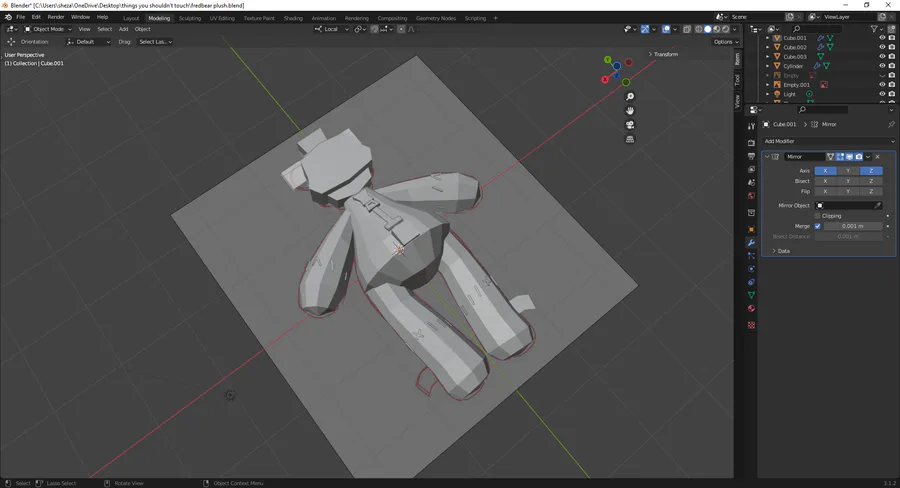Collapse the Mirror modifier panel arrow
900x488 pixels.
pos(767,157)
